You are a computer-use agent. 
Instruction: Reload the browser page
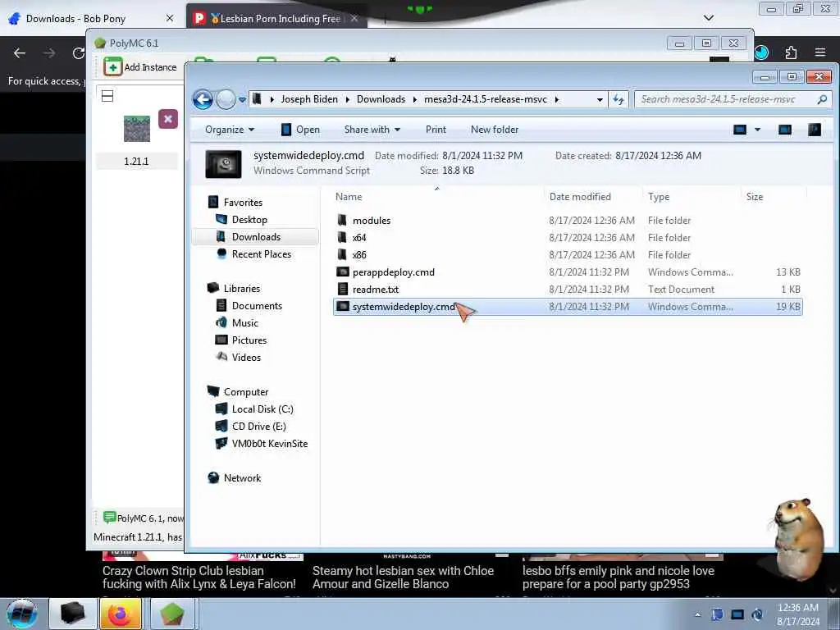tap(79, 53)
